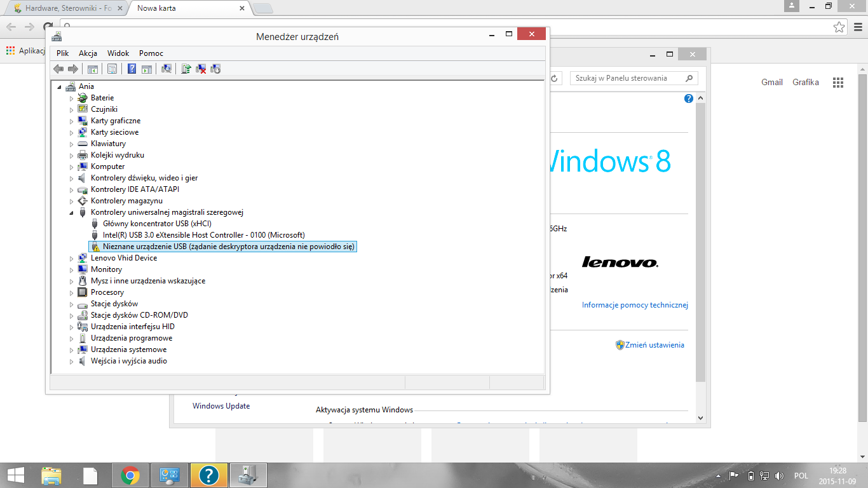
Task: Click the Control Panel scrollbar down arrow
Action: click(x=701, y=417)
